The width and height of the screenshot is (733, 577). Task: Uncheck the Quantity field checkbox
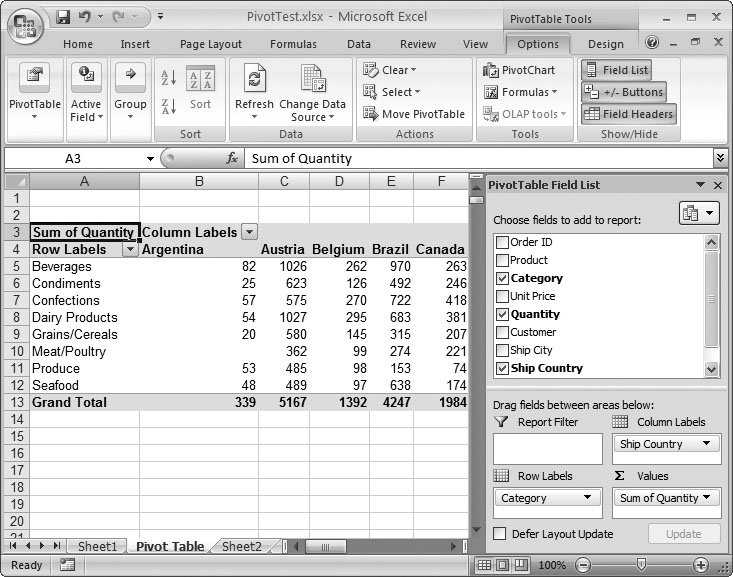pos(502,314)
